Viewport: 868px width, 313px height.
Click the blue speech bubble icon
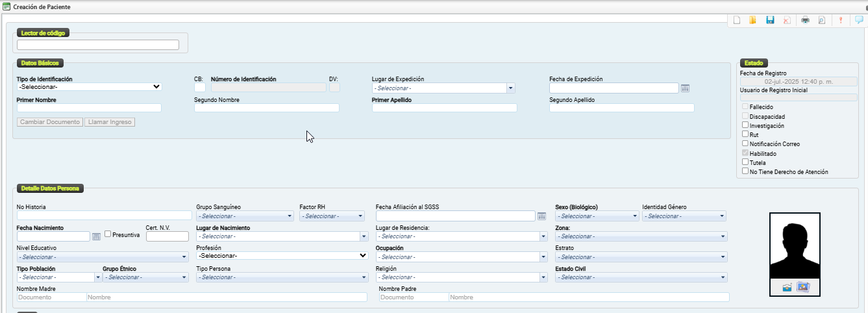click(x=859, y=20)
